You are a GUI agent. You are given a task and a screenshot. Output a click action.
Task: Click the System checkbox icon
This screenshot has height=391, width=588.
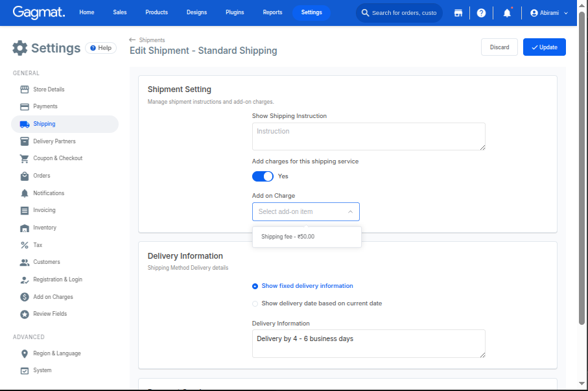[25, 371]
